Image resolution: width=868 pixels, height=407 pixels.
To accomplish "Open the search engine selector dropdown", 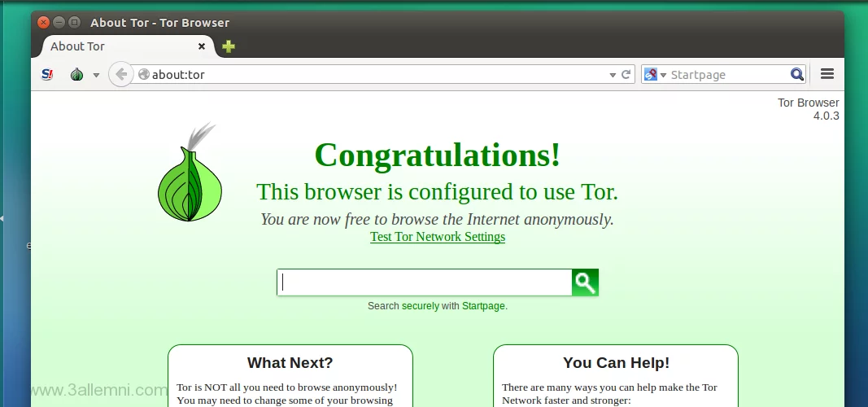I will pyautogui.click(x=654, y=75).
